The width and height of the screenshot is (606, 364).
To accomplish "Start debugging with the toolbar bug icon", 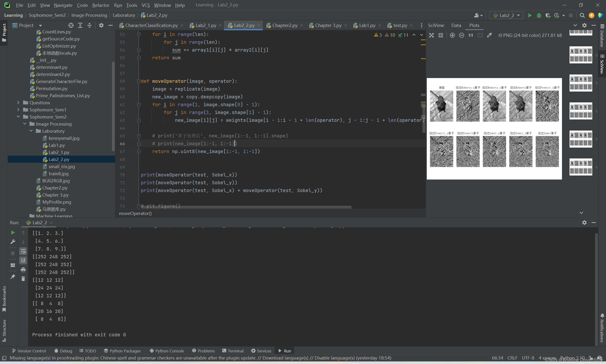I will coord(539,15).
